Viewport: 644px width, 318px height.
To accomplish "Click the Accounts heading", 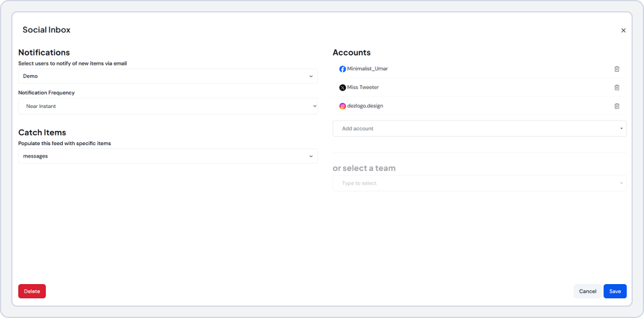I will [351, 53].
